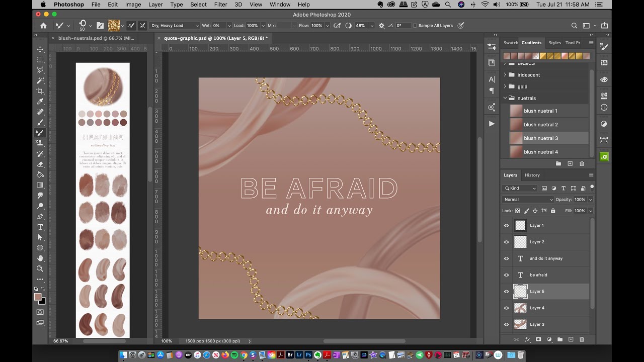Click the mixer brush load color swatch
644x362 pixels.
click(x=114, y=26)
